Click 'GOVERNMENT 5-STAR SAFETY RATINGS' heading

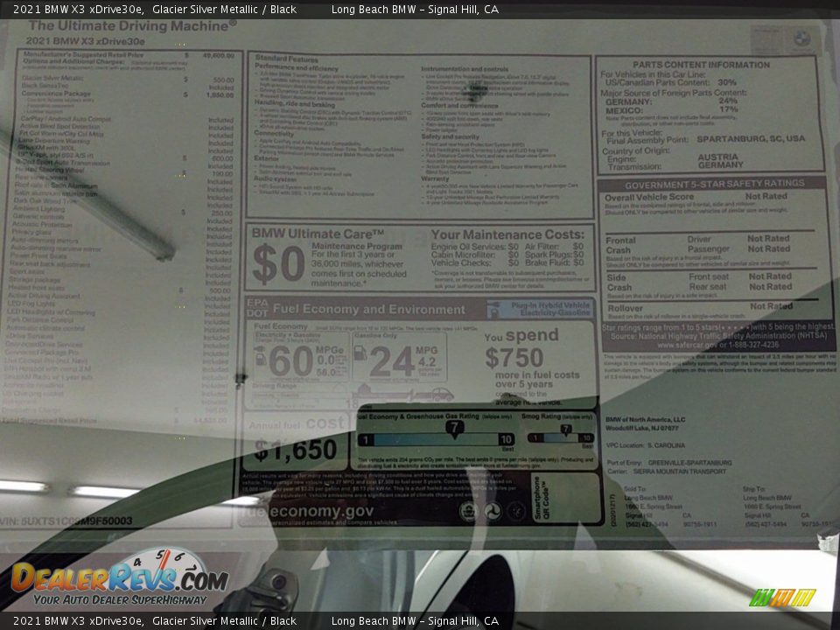coord(714,184)
